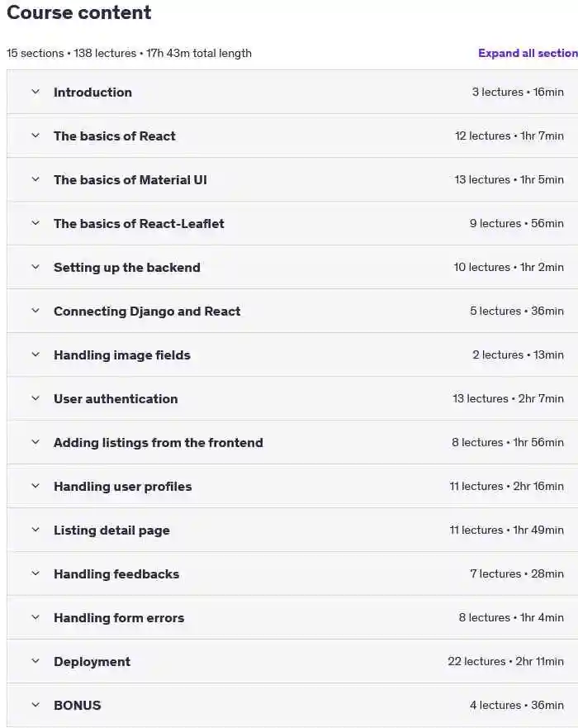This screenshot has width=578, height=728.
Task: Click chevron next to Connecting Django and React
Action: click(x=36, y=311)
